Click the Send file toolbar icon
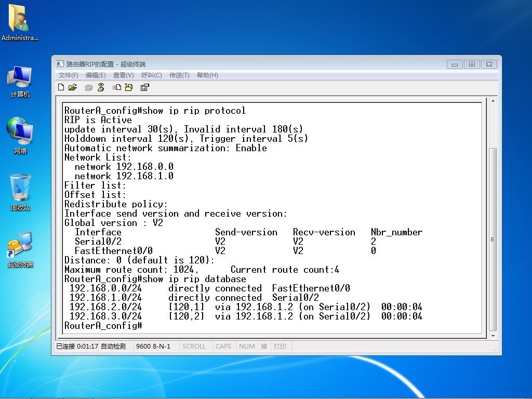This screenshot has height=399, width=532. [x=117, y=87]
